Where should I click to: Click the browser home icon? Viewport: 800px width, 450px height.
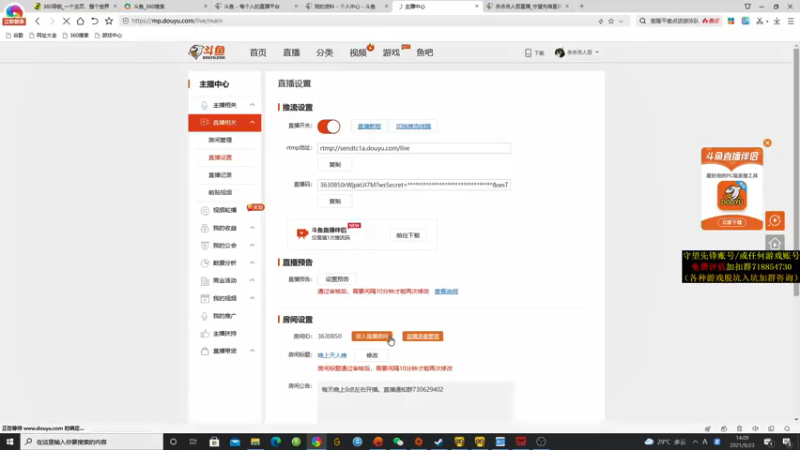[80, 21]
